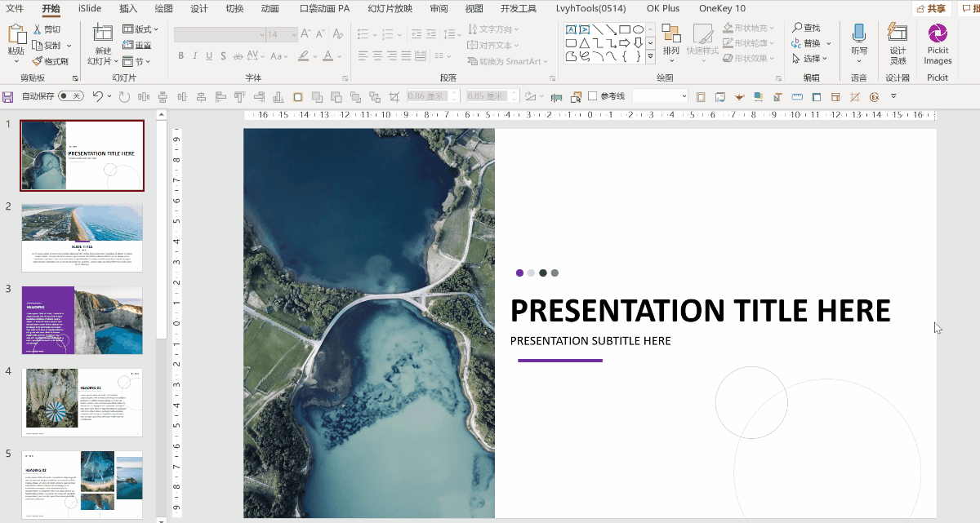The width and height of the screenshot is (980, 523).
Task: Switch to the 动画 (Animations) tab
Action: (x=269, y=8)
